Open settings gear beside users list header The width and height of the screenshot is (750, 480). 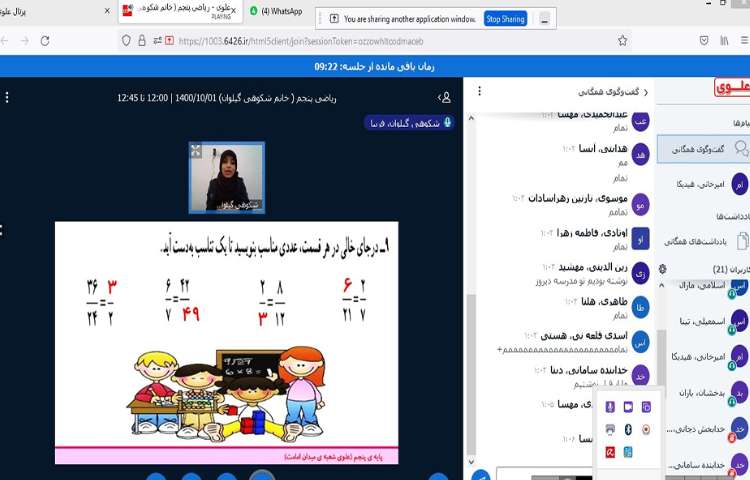(x=662, y=269)
